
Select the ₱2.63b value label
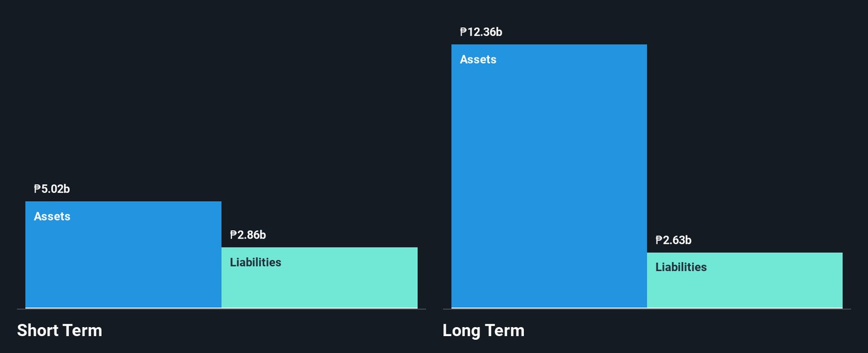pyautogui.click(x=673, y=240)
